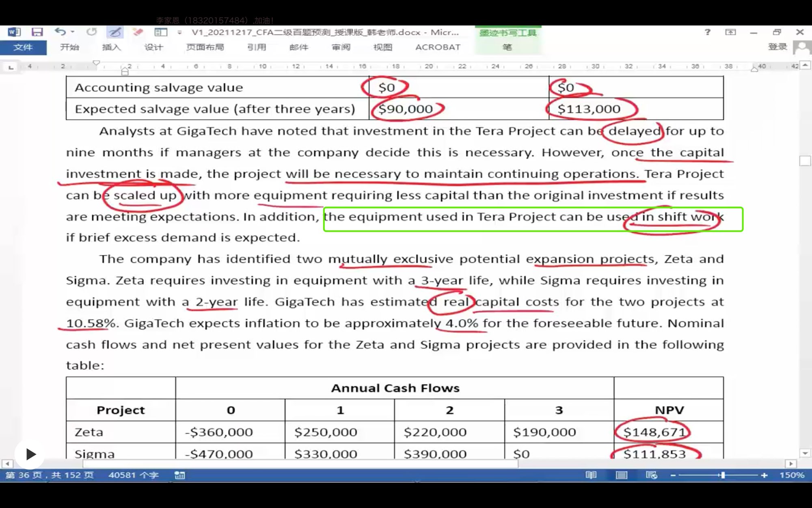Click the vertical scrollbar thumb

click(805, 161)
